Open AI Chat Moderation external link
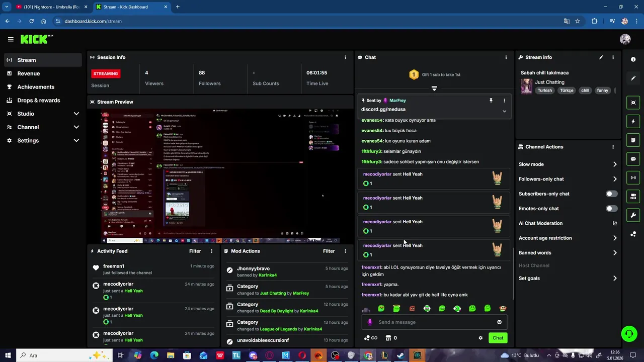Viewport: 644px width, 362px height. pos(615,223)
